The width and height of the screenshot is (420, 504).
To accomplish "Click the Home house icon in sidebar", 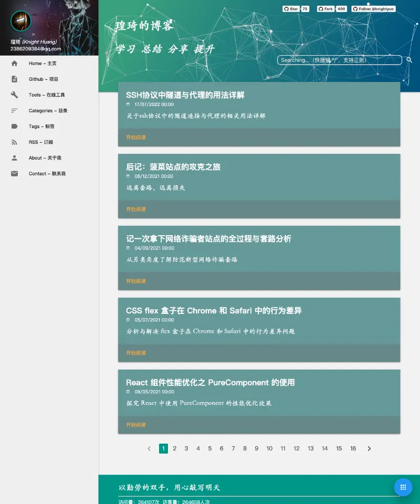I will pyautogui.click(x=14, y=64).
